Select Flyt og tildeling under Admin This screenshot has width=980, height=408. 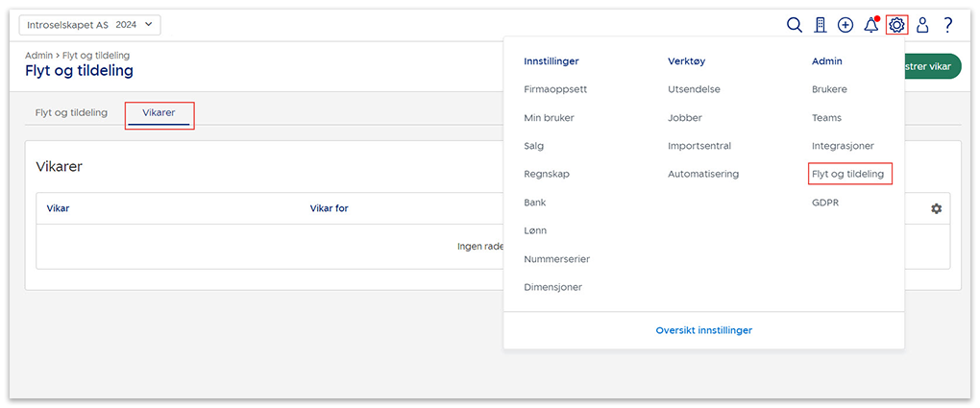[847, 174]
